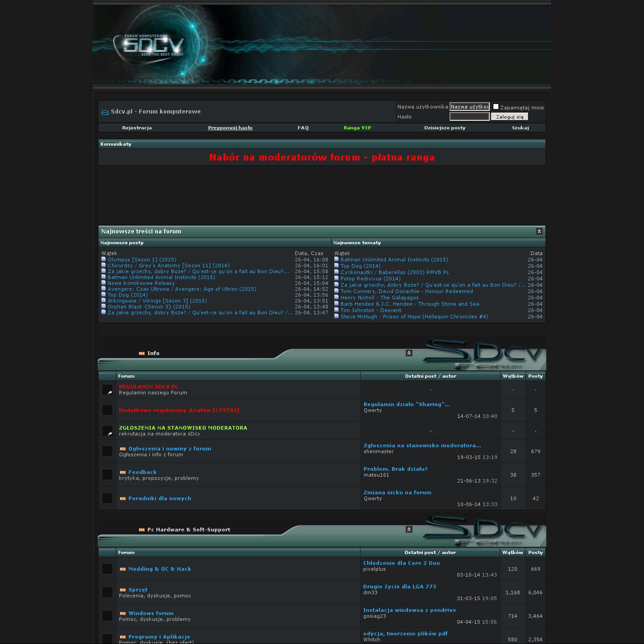The height and width of the screenshot is (644, 644).
Task: Click the Nazwa użytkownika input field
Action: (x=469, y=107)
